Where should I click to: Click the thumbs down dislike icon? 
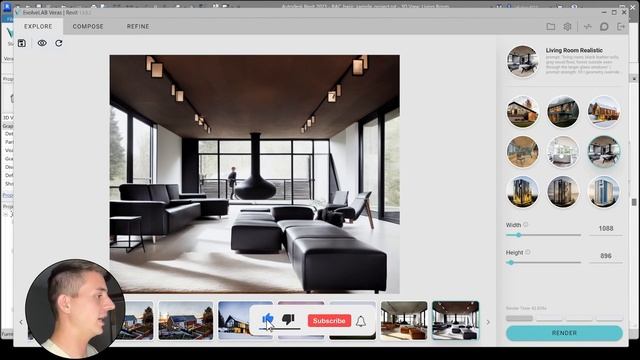[288, 319]
